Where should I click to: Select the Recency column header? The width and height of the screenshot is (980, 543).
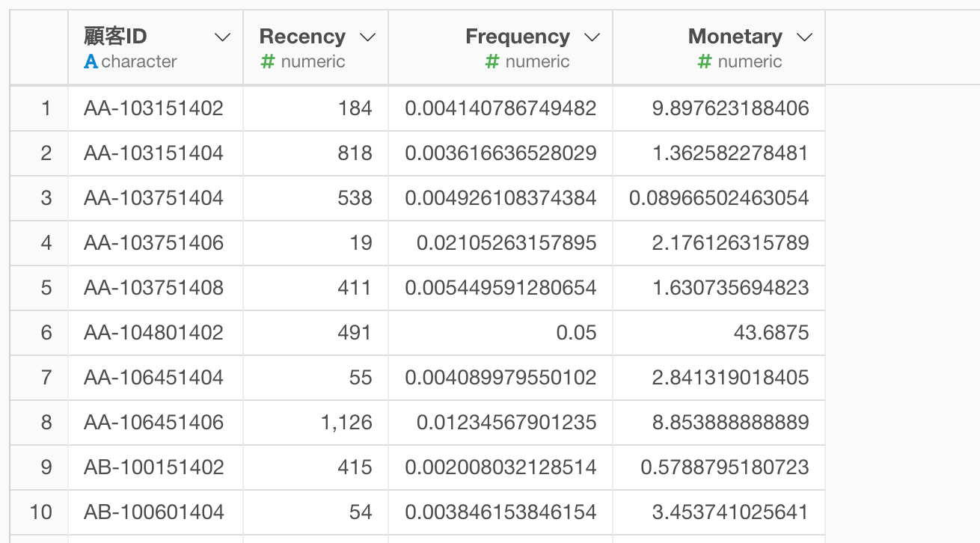316,47
